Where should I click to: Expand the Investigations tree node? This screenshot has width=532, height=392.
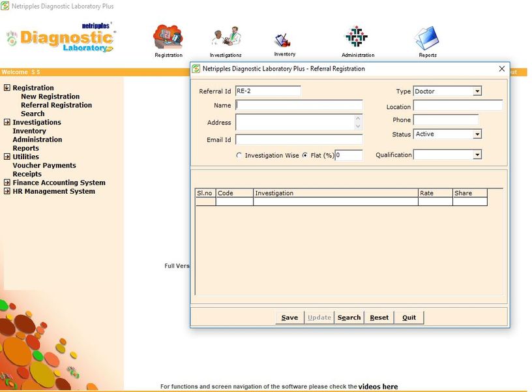coord(7,122)
